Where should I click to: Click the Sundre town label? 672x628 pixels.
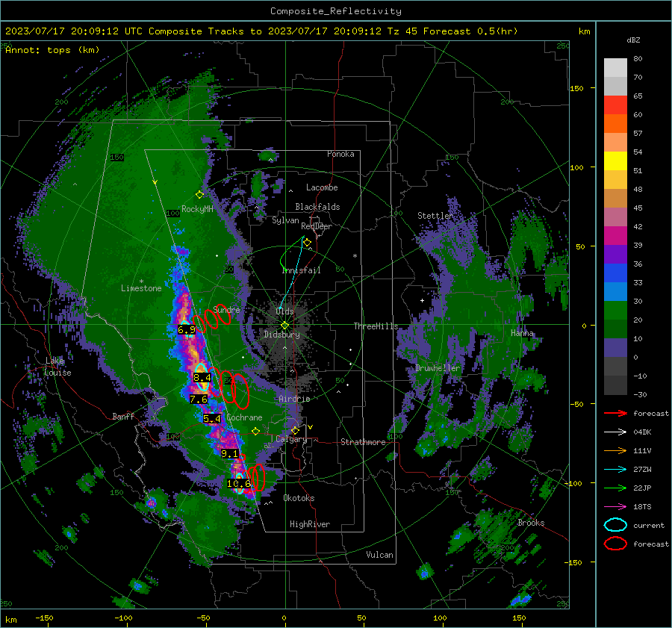pyautogui.click(x=226, y=309)
